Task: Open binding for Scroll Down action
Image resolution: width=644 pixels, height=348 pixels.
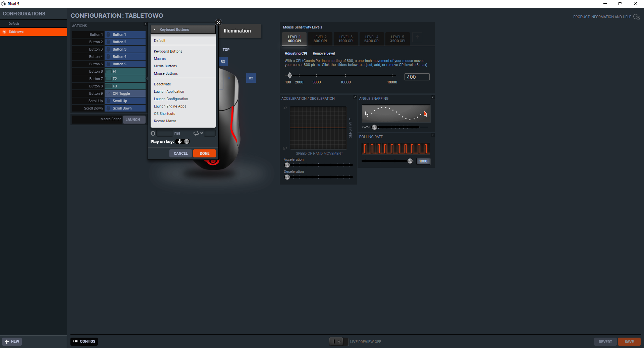Action: [125, 108]
